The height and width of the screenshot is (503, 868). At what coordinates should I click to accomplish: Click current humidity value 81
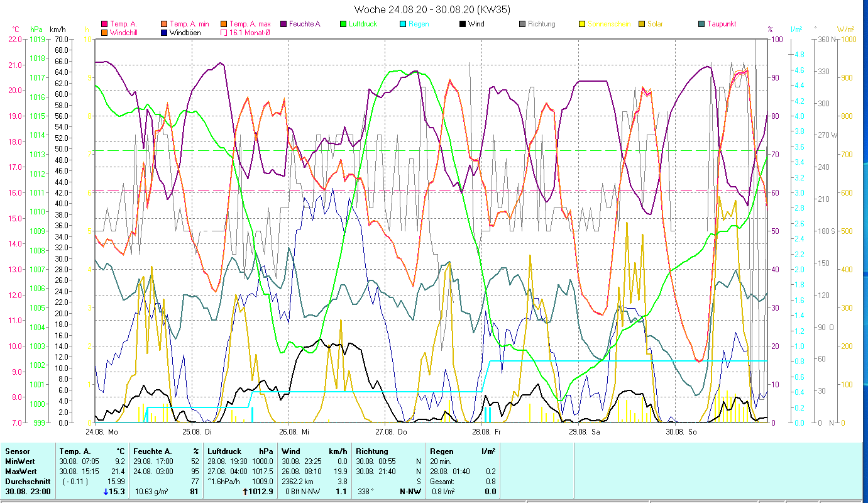pos(195,492)
